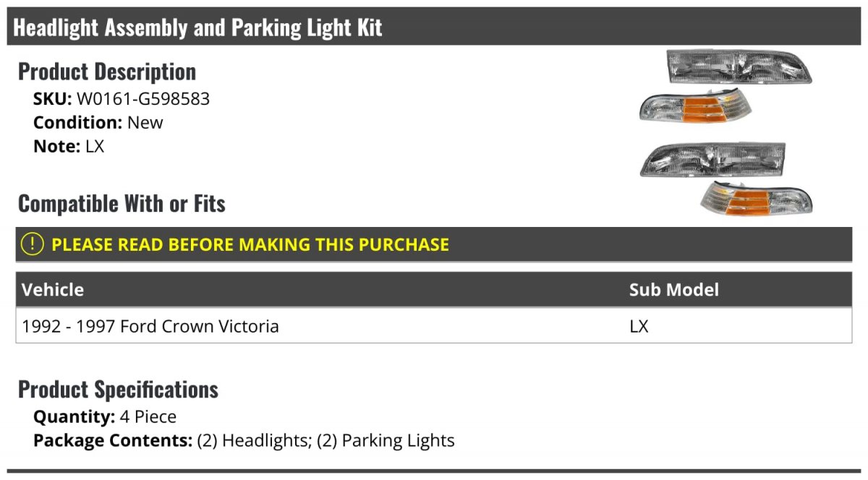Click the PLEASE READ BEFORE MAKING THIS PURCHASE banner
Screen dimensions: 868x480
434,244
